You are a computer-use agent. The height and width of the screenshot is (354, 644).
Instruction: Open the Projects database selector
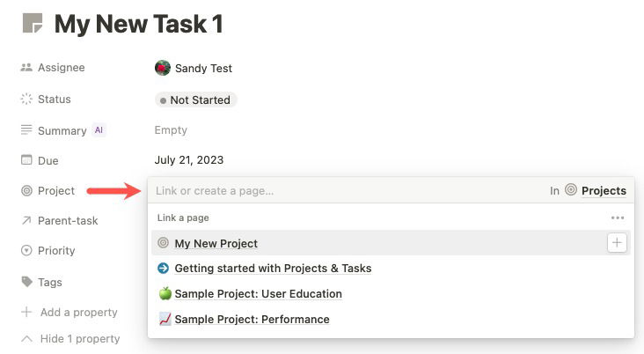click(596, 190)
